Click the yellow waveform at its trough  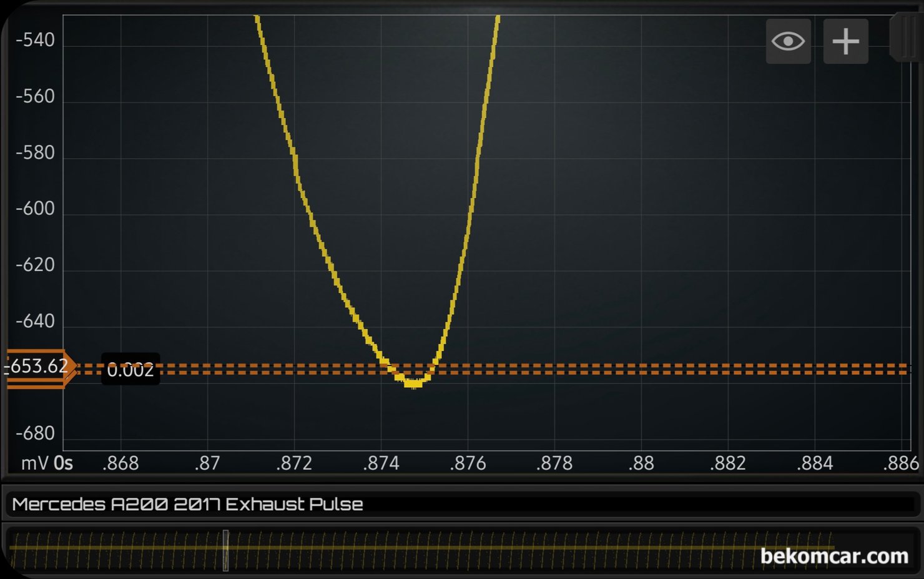click(x=413, y=382)
